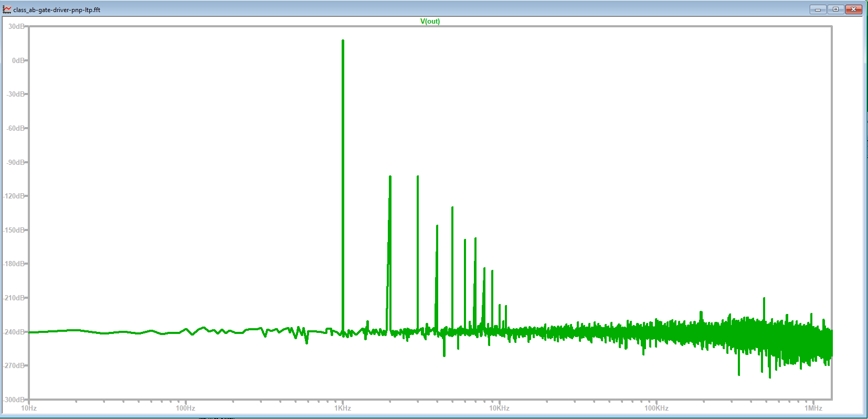Click the 10KHz frequency axis label
This screenshot has height=419, width=868.
pyautogui.click(x=500, y=408)
